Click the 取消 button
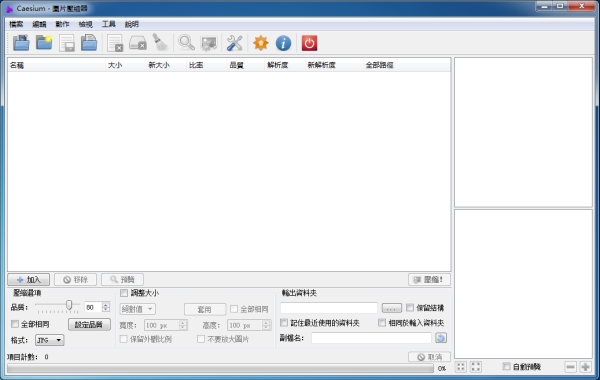Screen dimensions: 600x380 [x=429, y=357]
